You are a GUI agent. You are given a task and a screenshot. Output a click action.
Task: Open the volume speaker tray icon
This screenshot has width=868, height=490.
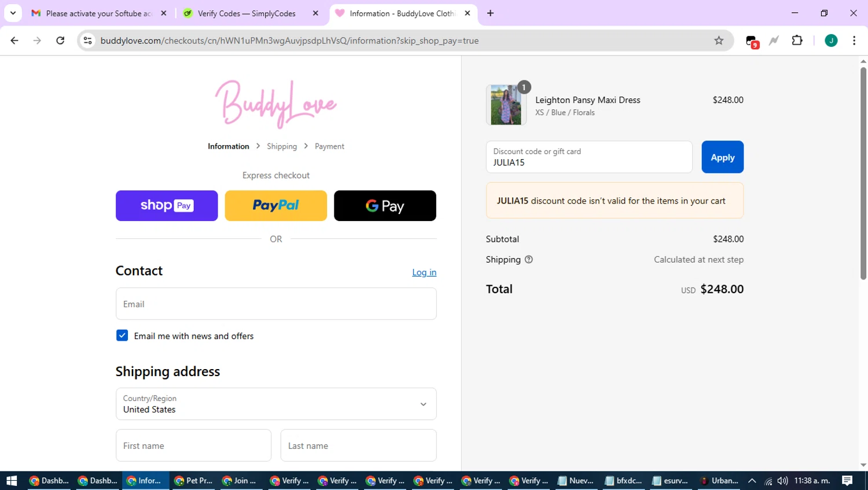[783, 481]
